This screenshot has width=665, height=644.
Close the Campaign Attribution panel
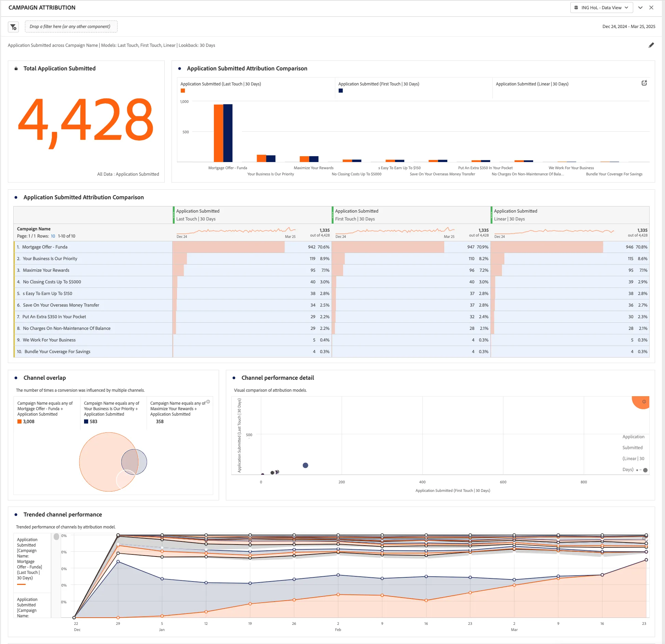(651, 8)
